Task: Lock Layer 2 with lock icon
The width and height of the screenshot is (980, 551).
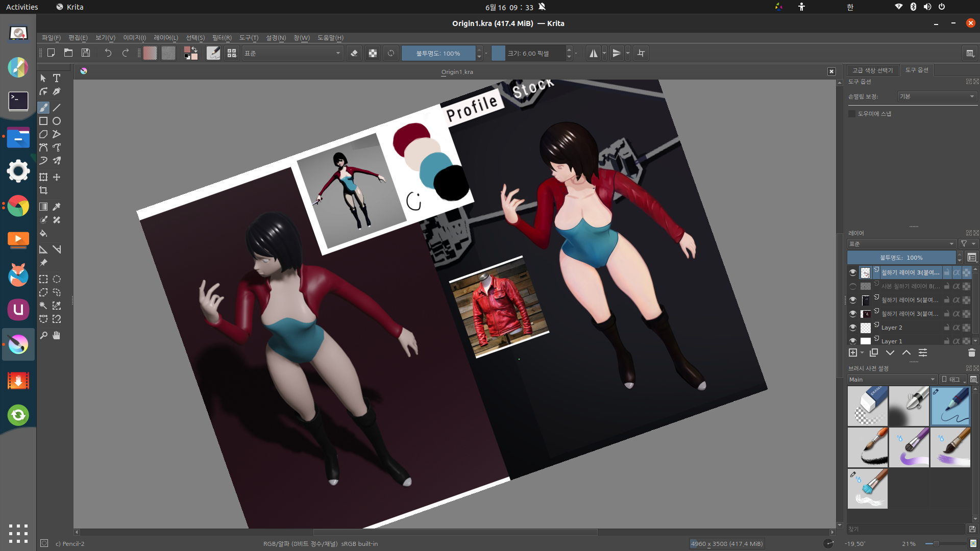Action: click(x=947, y=328)
